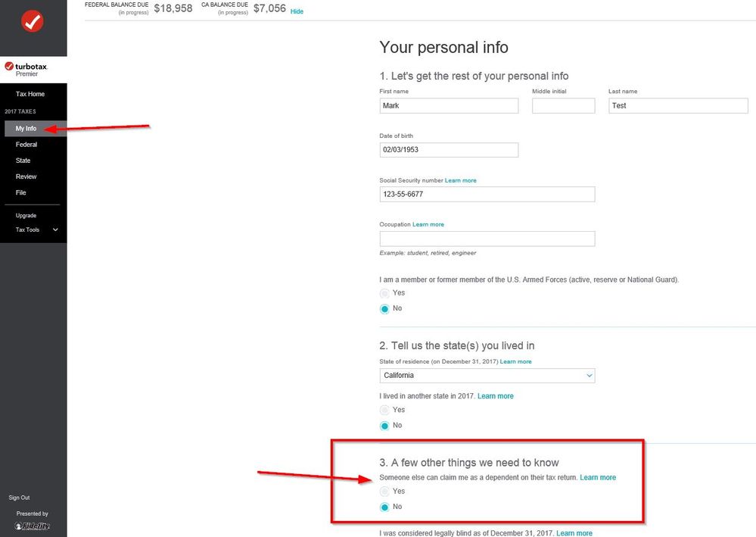Select No for dependent claim question
This screenshot has width=756, height=537.
pos(384,507)
